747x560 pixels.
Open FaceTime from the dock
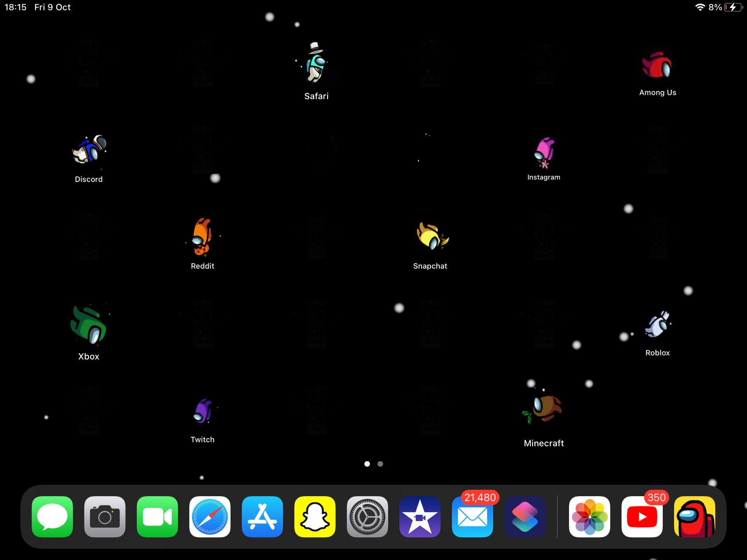[x=157, y=517]
